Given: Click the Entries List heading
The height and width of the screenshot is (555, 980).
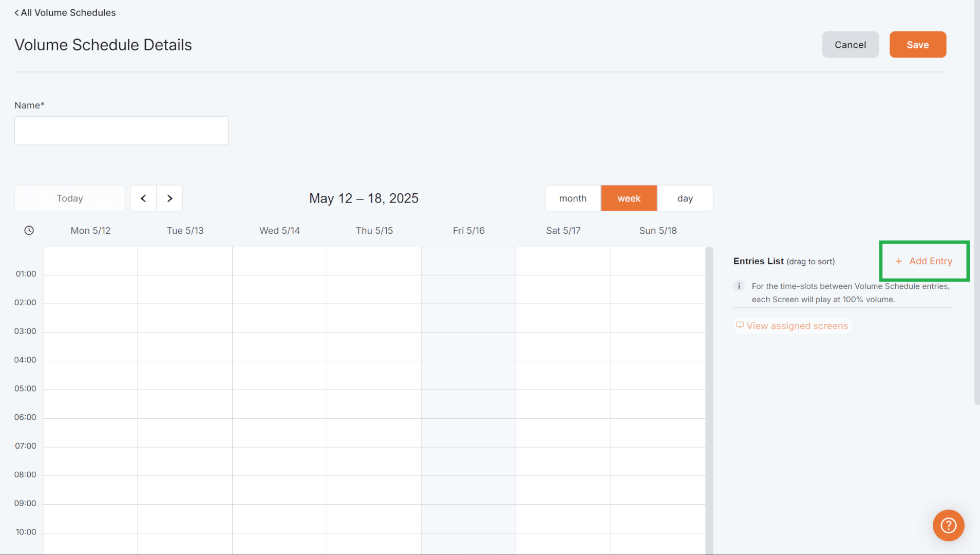Looking at the screenshot, I should click(758, 261).
